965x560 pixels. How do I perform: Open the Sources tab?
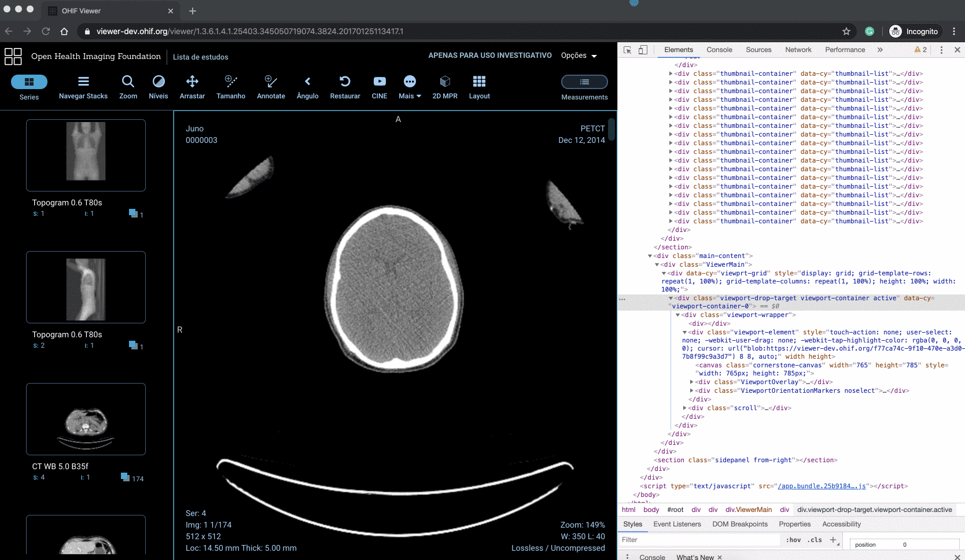point(758,50)
